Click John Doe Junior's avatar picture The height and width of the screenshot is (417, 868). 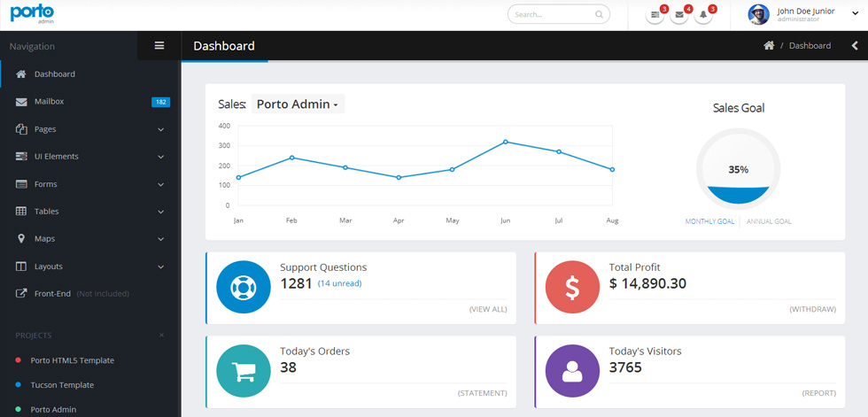point(758,14)
